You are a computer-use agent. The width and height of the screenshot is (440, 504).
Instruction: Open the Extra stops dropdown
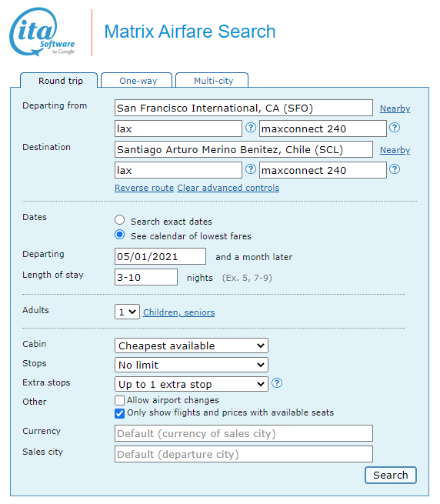point(192,384)
